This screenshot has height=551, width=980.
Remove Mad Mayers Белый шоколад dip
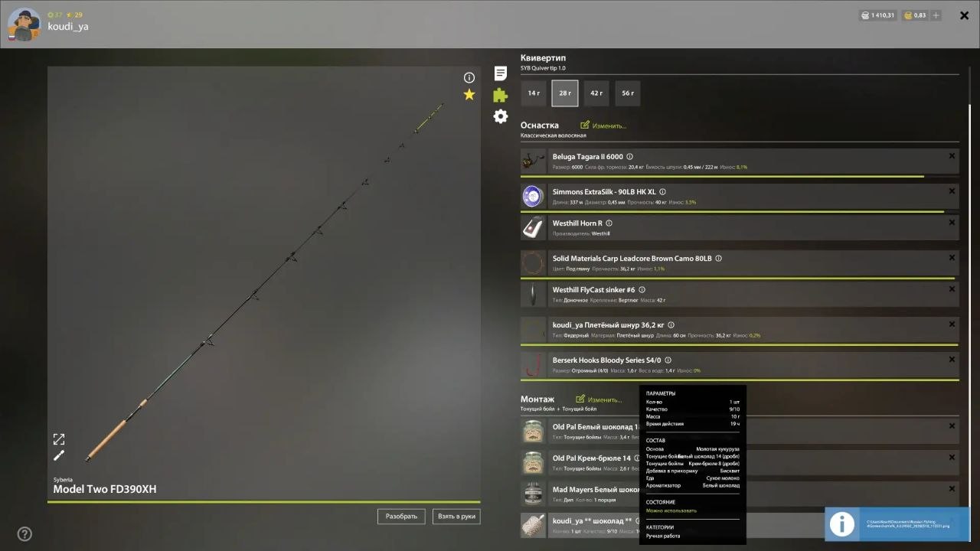tap(952, 489)
